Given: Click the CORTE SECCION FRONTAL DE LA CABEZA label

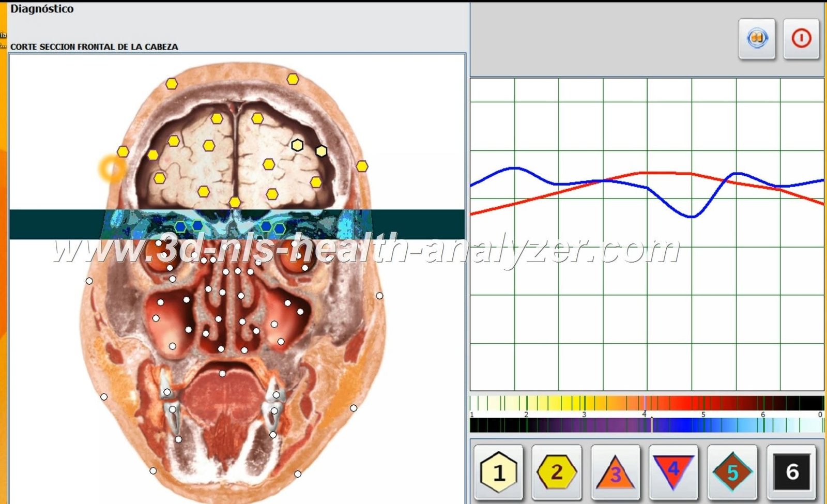Looking at the screenshot, I should coord(94,47).
